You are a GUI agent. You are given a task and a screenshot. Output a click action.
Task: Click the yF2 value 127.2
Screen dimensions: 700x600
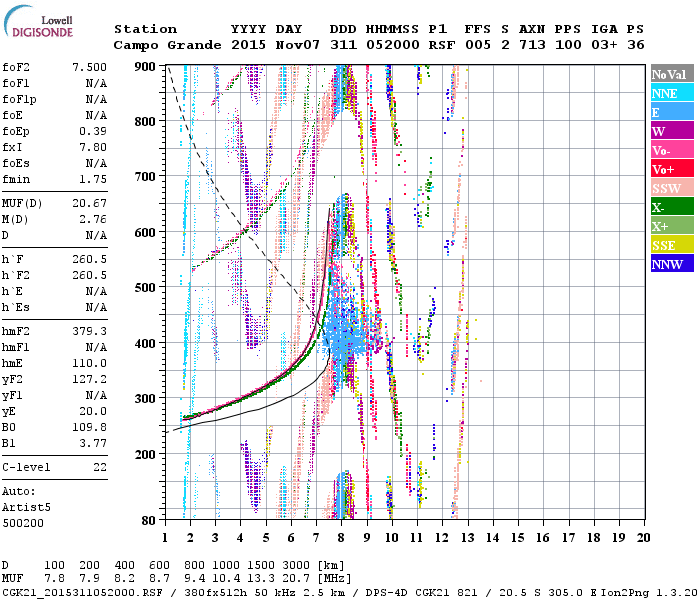89,379
